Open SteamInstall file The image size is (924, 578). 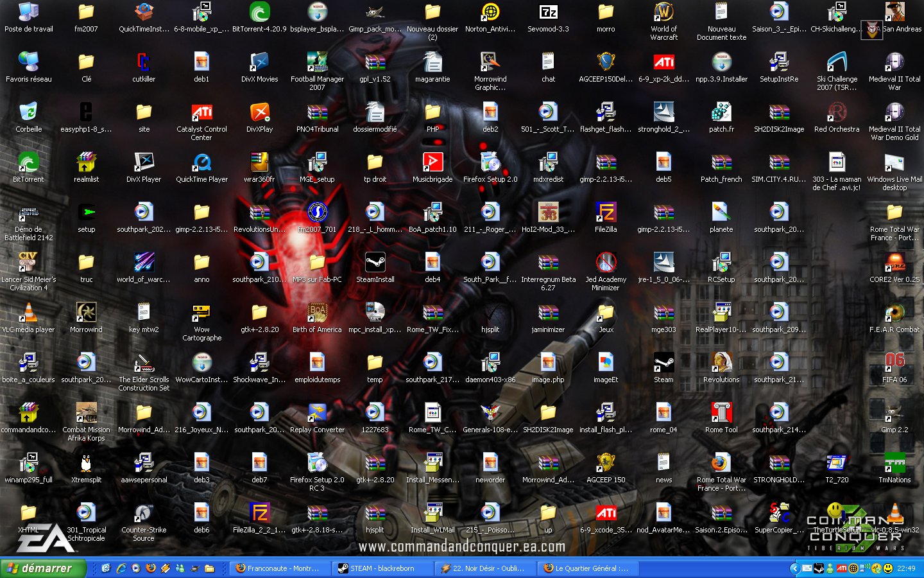click(375, 268)
